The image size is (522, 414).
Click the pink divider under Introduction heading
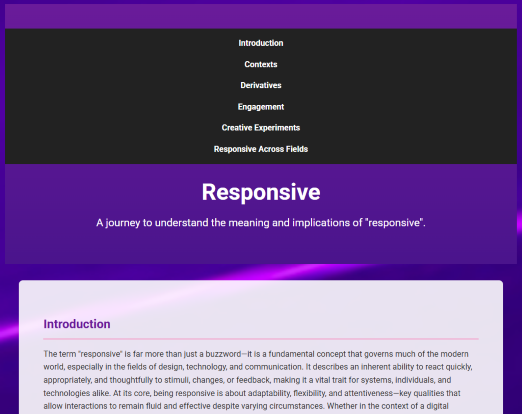(261, 339)
